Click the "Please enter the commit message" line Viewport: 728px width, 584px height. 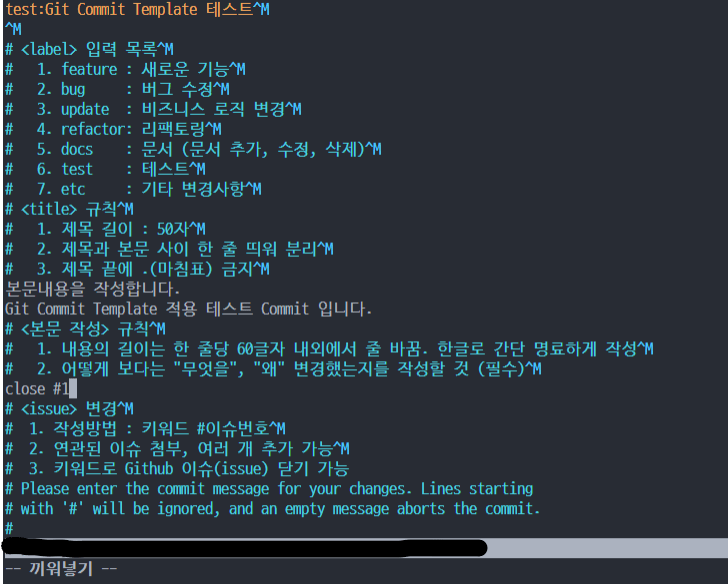[269, 488]
